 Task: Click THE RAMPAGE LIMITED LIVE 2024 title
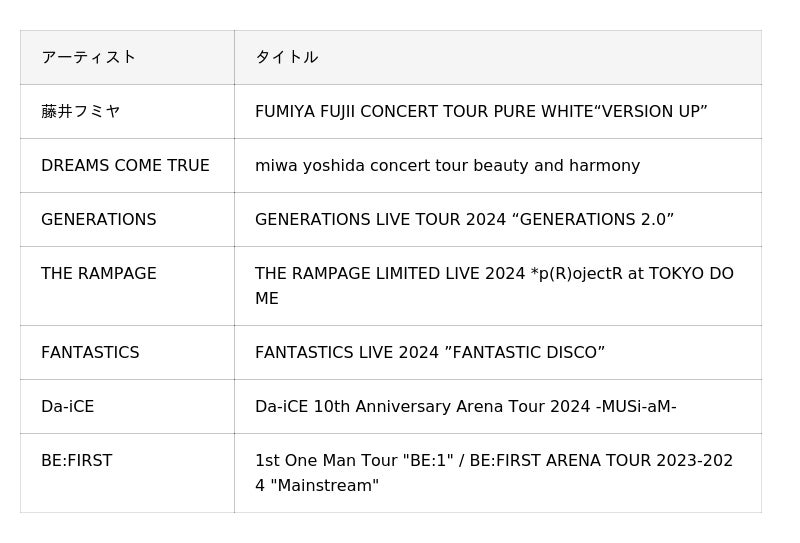[x=494, y=273]
